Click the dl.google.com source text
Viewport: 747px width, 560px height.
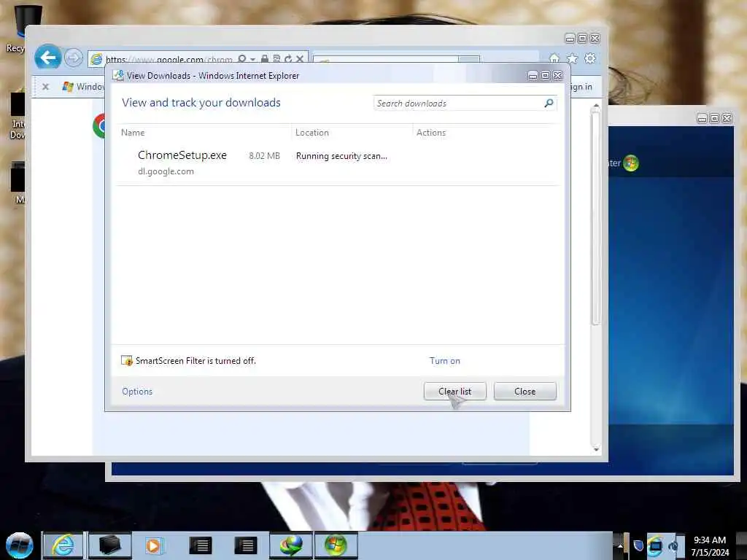click(166, 171)
